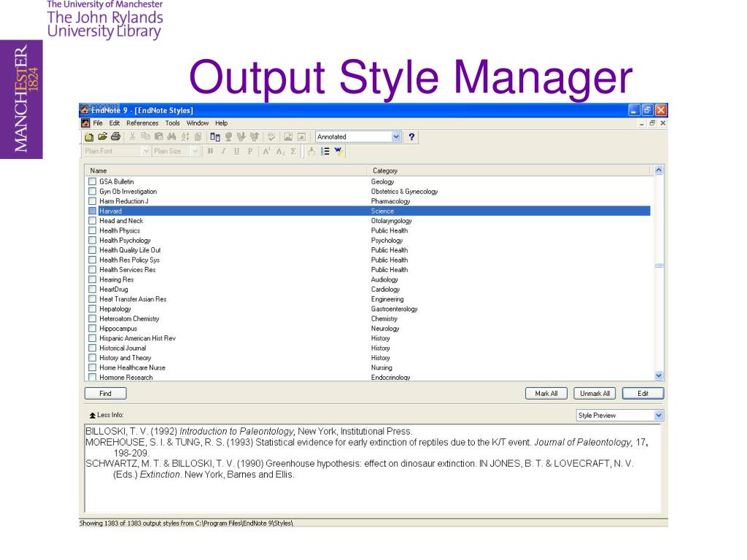Click the Paste clipboard icon
747x560 pixels.
coord(158,137)
